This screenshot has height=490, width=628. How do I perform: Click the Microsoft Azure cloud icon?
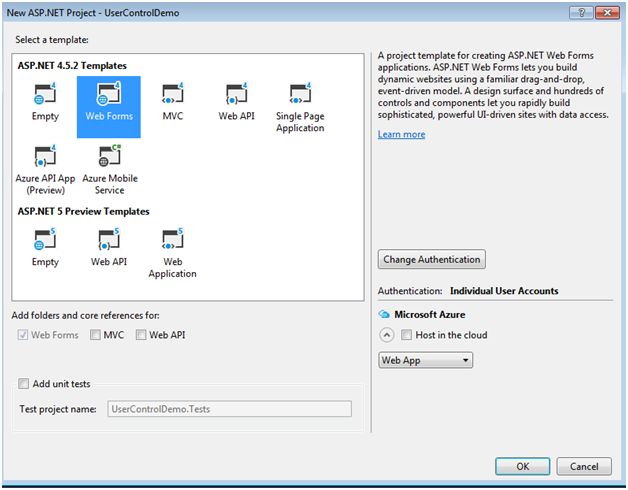(384, 314)
